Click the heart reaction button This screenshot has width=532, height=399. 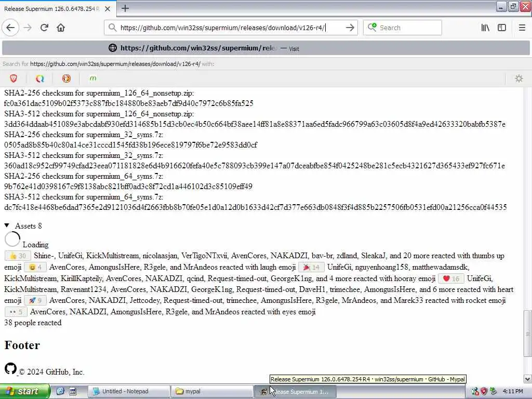[451, 278]
